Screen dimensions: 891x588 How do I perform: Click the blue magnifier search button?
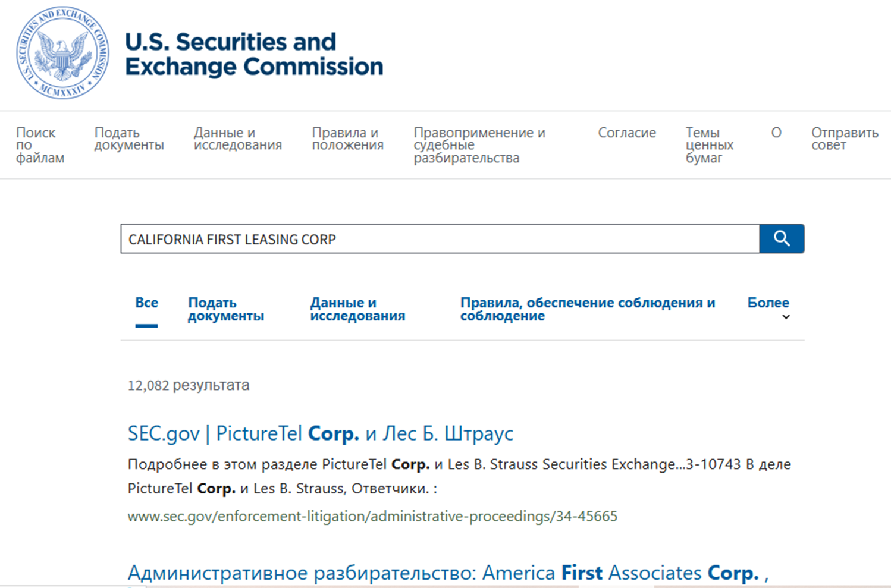pos(782,238)
